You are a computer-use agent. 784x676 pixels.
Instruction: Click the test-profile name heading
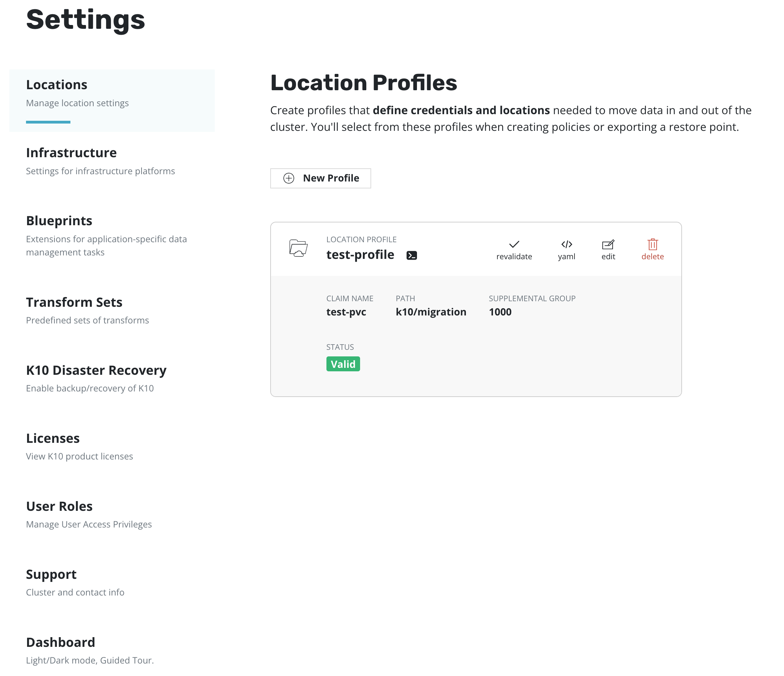[360, 255]
